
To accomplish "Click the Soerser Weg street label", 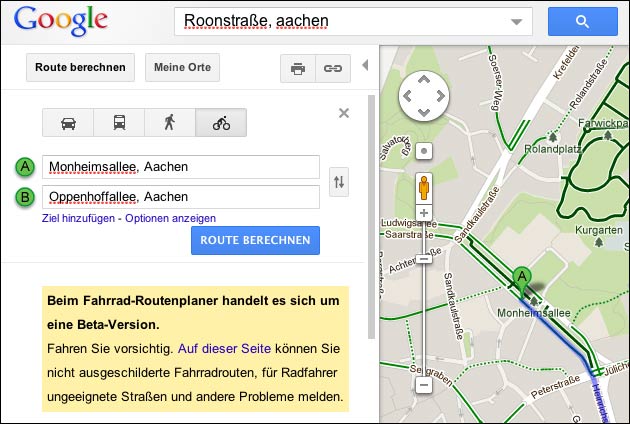I will (494, 83).
